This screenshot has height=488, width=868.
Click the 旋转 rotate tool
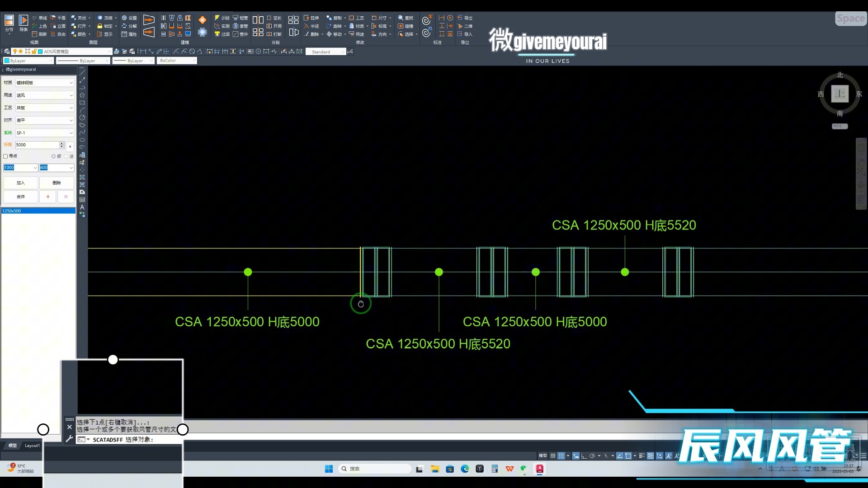334,26
